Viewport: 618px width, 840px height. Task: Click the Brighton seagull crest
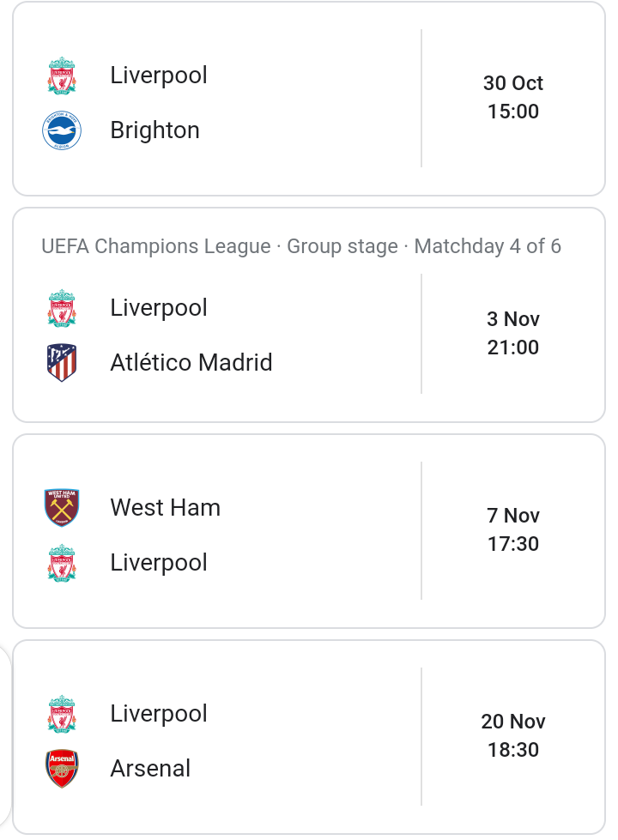point(62,130)
